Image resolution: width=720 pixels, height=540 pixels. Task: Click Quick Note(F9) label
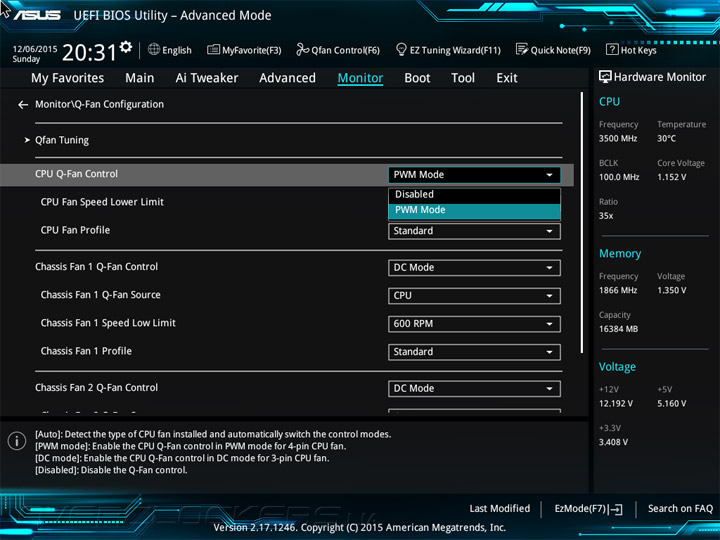tap(561, 50)
